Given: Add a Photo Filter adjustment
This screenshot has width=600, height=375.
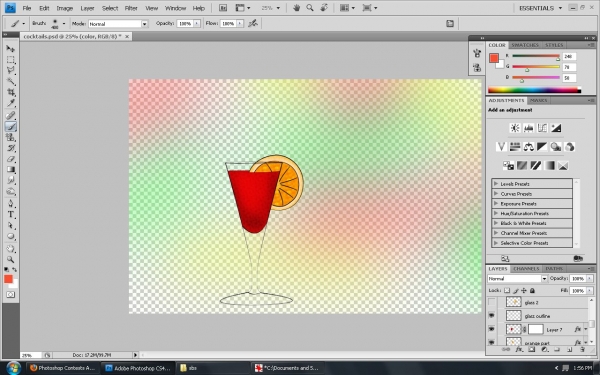Looking at the screenshot, I should (556, 147).
